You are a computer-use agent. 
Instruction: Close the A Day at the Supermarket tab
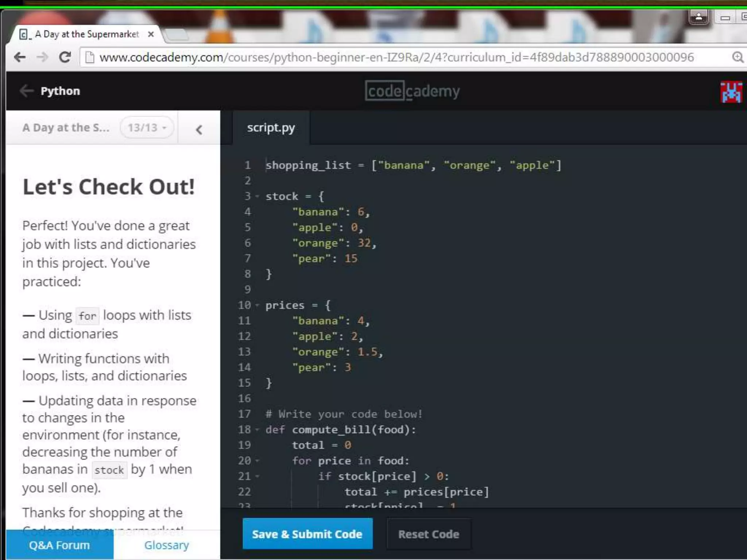tap(151, 34)
